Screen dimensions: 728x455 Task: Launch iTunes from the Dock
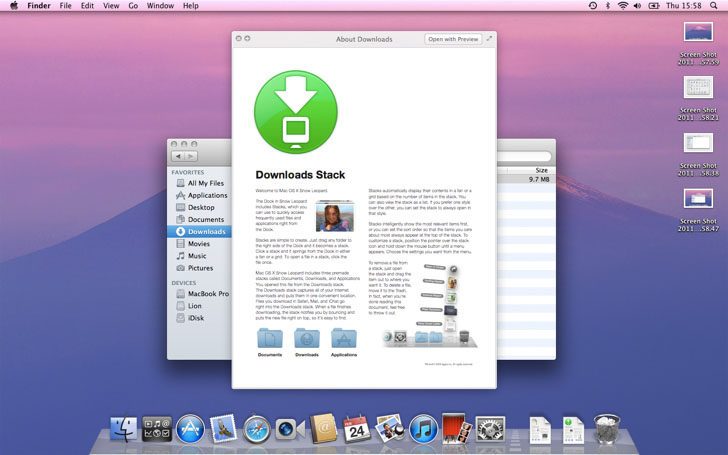(x=423, y=429)
